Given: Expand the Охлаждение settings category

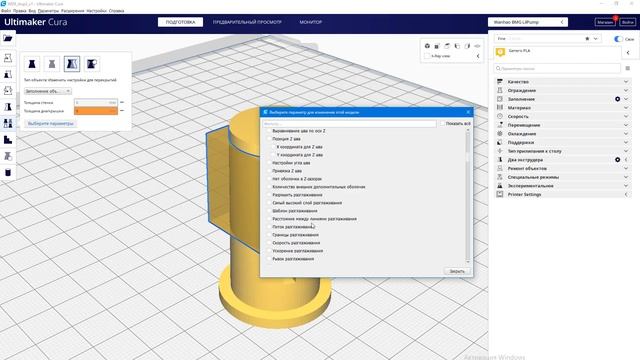Looking at the screenshot, I should coord(563,134).
